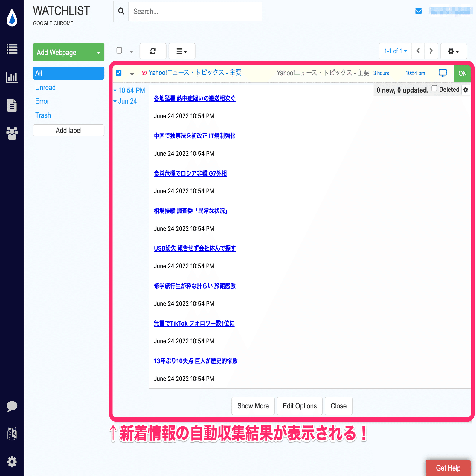The height and width of the screenshot is (476, 476).
Task: Open the list actions menu dropdown
Action: coord(182,51)
